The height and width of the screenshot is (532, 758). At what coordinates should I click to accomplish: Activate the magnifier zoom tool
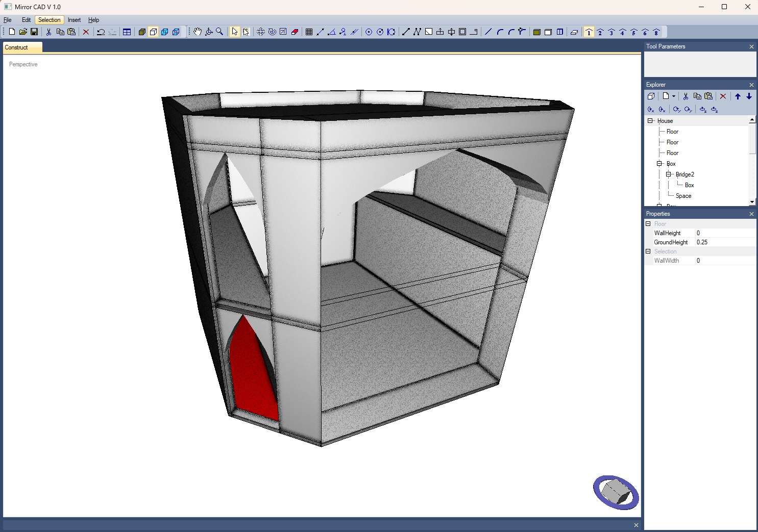(220, 32)
